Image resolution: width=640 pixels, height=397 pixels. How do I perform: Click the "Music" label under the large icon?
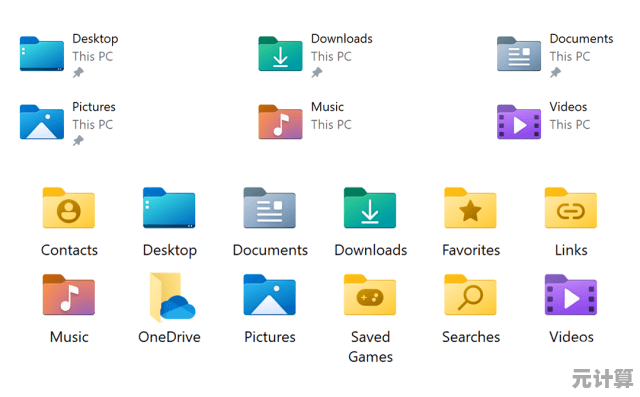[69, 337]
